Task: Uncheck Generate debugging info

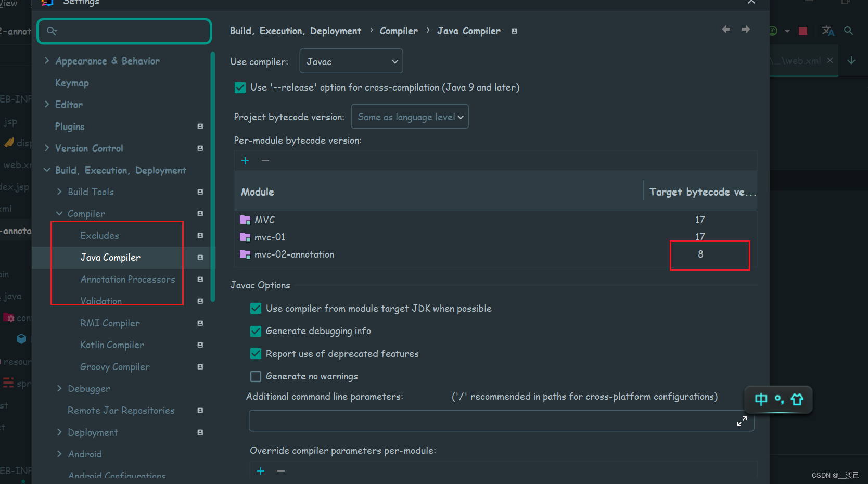Action: (256, 331)
